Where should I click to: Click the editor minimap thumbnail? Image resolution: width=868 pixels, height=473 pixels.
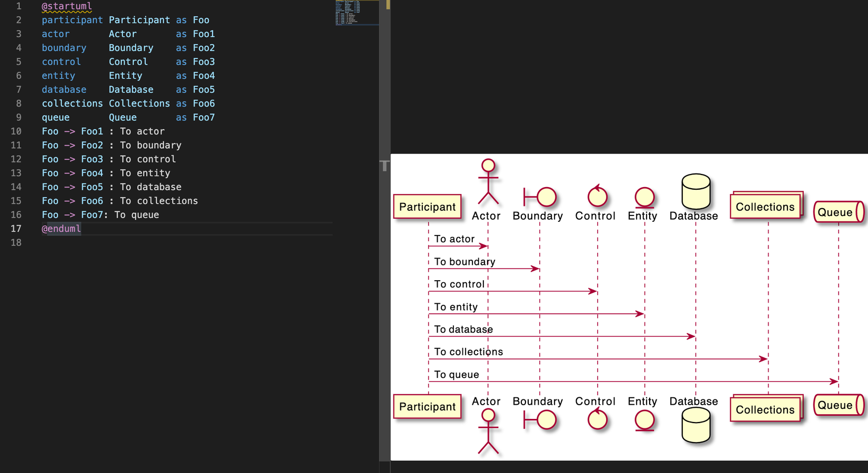(357, 13)
